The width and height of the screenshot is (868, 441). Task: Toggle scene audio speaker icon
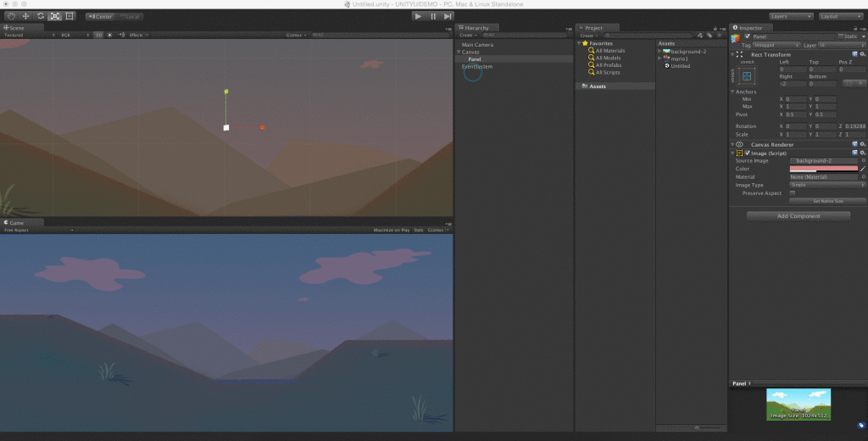[121, 35]
